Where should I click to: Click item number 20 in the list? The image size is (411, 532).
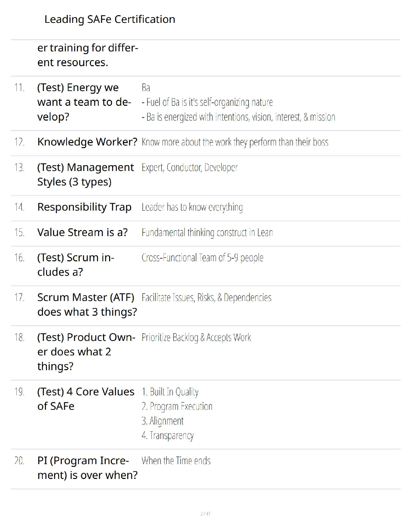point(19,461)
